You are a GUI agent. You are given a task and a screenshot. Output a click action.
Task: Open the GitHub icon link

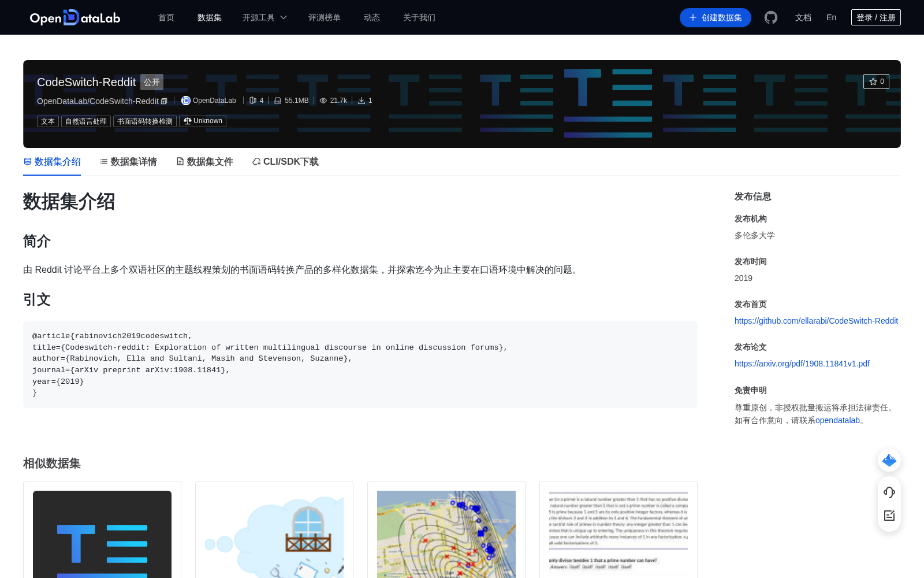(x=771, y=17)
